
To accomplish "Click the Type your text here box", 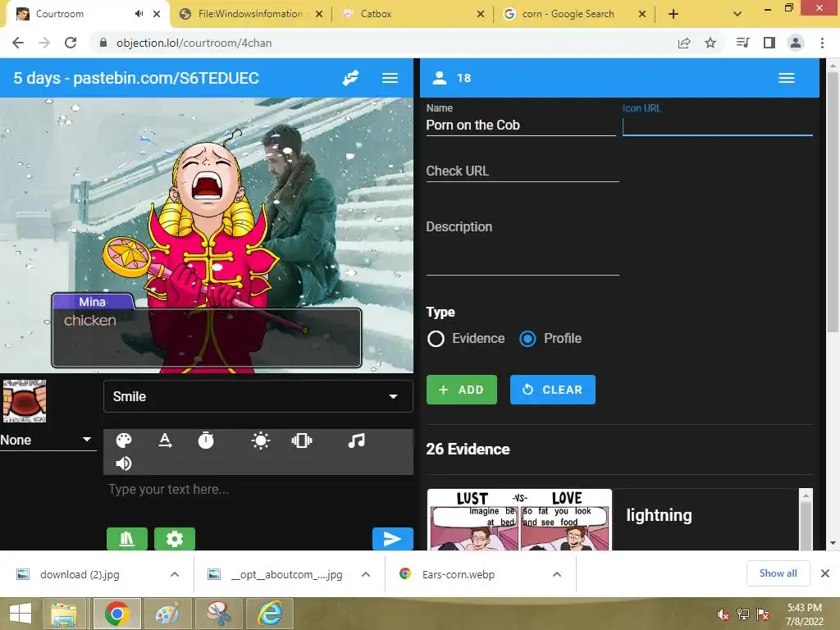I will (x=258, y=490).
